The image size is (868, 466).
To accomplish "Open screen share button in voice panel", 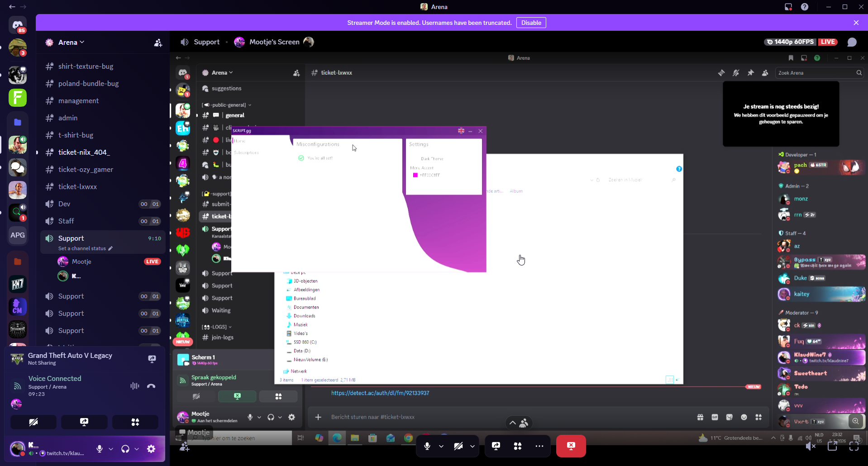I will pos(84,422).
